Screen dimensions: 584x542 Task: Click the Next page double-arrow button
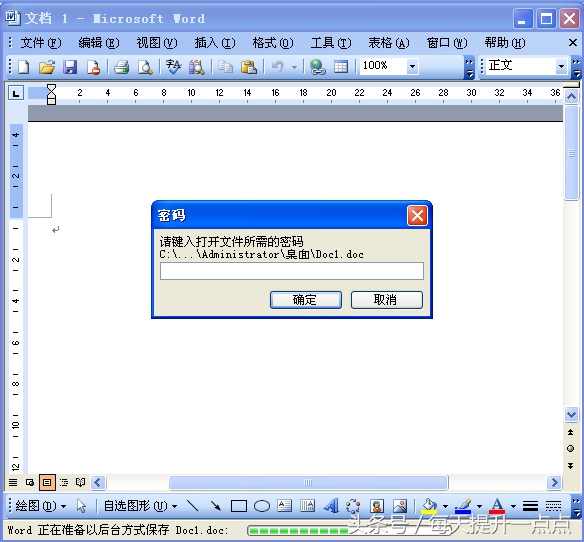(571, 466)
